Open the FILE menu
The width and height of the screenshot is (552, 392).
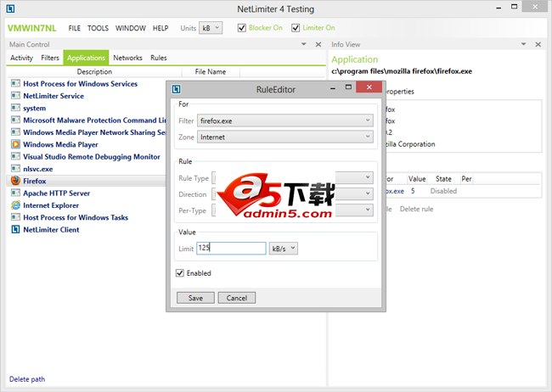point(74,28)
